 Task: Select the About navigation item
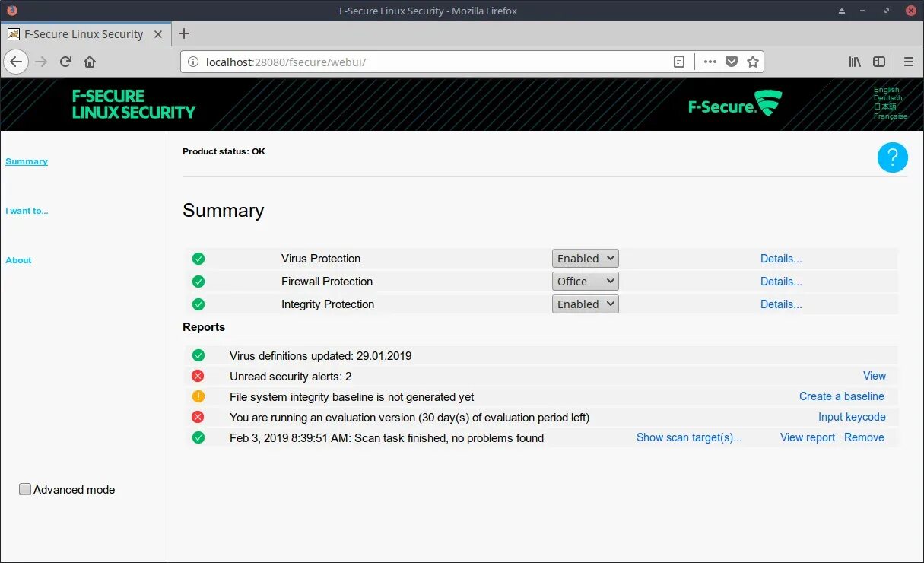tap(18, 260)
